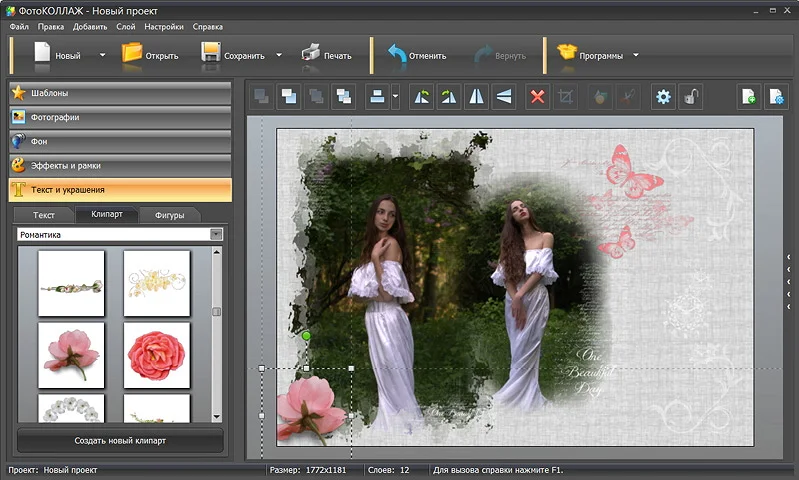Click the red X delete icon
The width and height of the screenshot is (799, 480).
click(537, 97)
